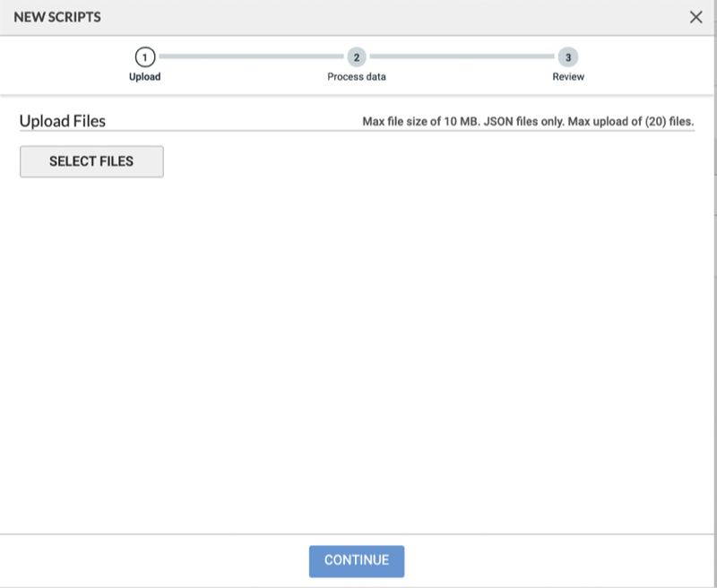717x588 pixels.
Task: Open the Review step label
Action: pos(568,77)
